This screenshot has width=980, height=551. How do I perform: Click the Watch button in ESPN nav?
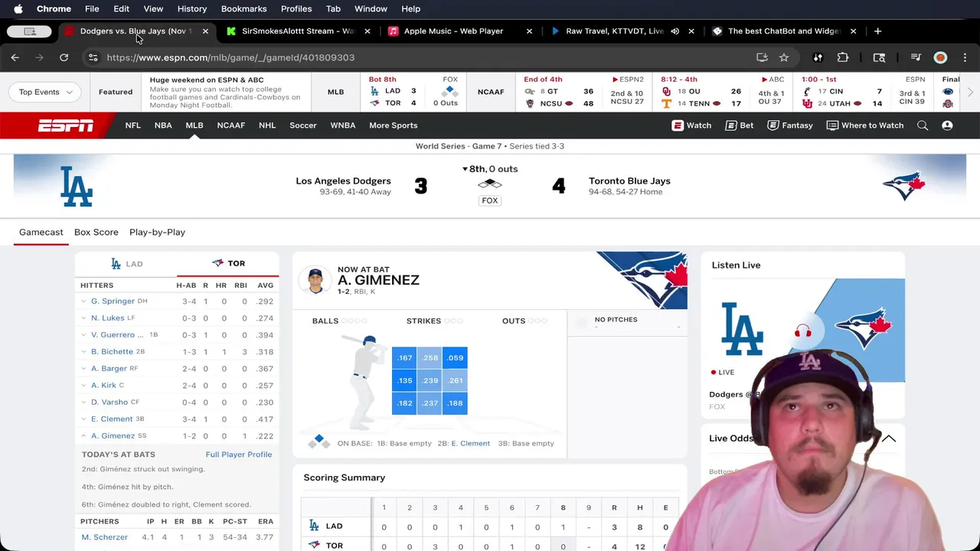point(691,126)
